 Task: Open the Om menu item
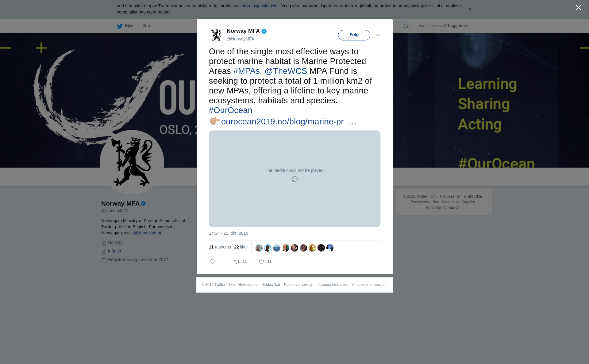point(147,26)
